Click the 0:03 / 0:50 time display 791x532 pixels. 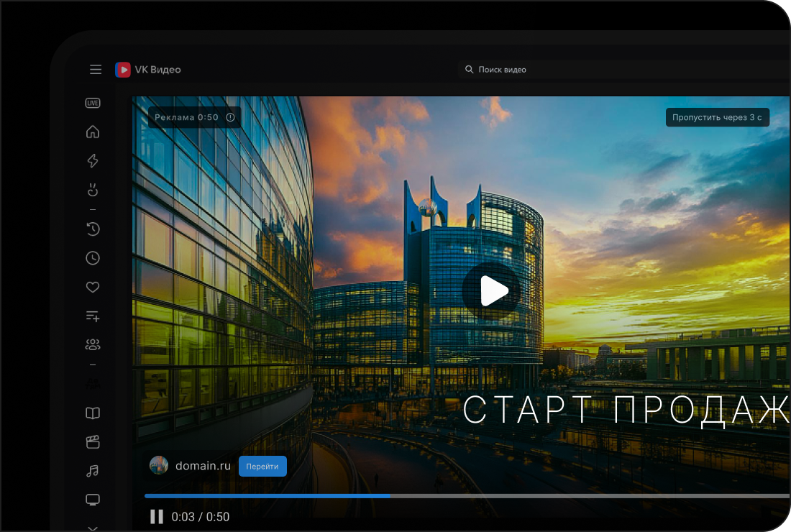201,517
